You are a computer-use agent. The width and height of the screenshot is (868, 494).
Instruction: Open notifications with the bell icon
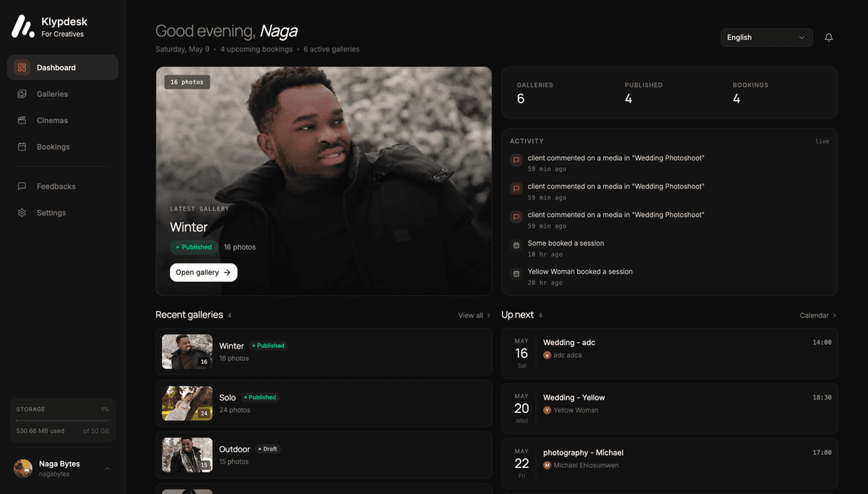(x=829, y=38)
